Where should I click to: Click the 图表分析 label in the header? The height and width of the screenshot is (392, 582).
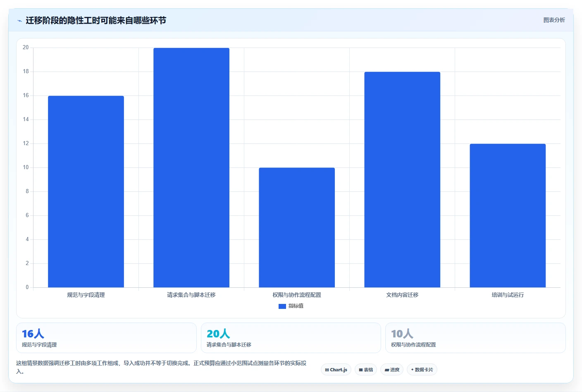[x=554, y=20]
